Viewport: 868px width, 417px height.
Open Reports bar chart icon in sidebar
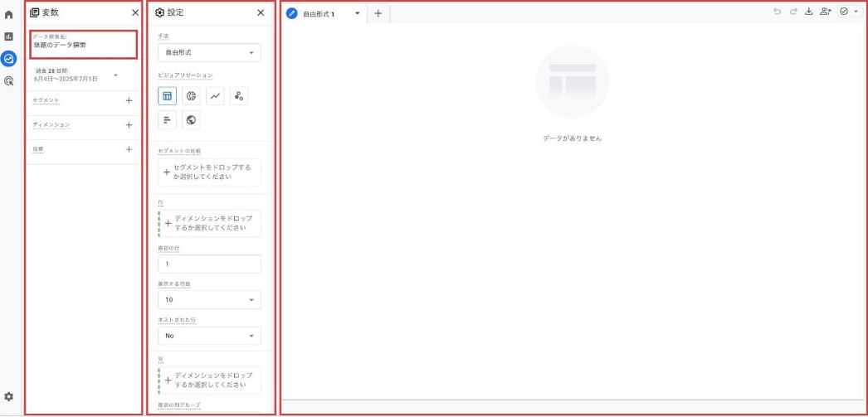[x=9, y=36]
